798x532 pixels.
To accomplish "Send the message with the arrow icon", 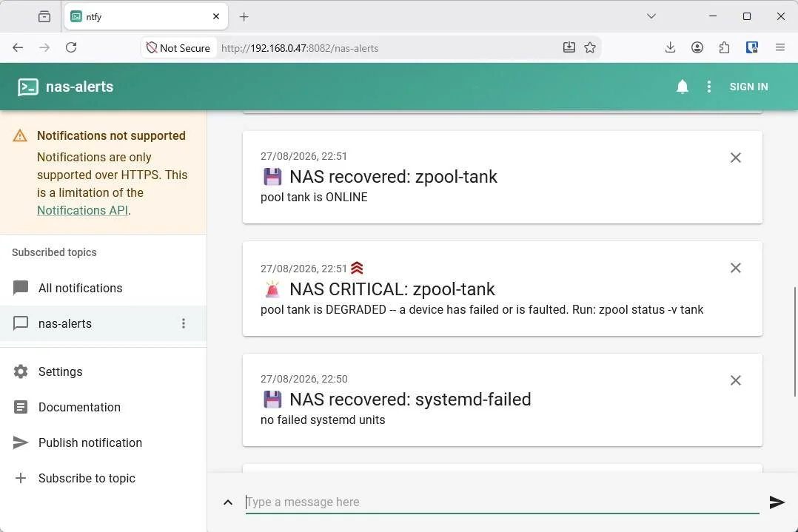I will click(777, 502).
